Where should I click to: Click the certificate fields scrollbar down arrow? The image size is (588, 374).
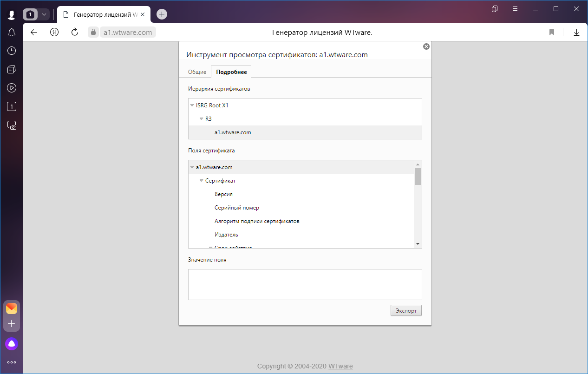pyautogui.click(x=418, y=244)
